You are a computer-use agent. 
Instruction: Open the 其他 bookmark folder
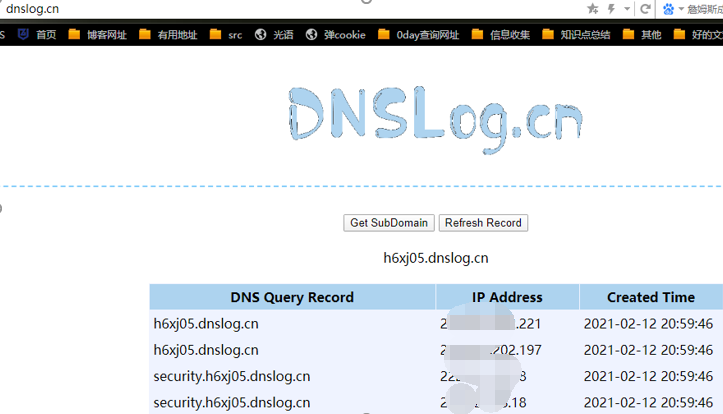pos(642,35)
